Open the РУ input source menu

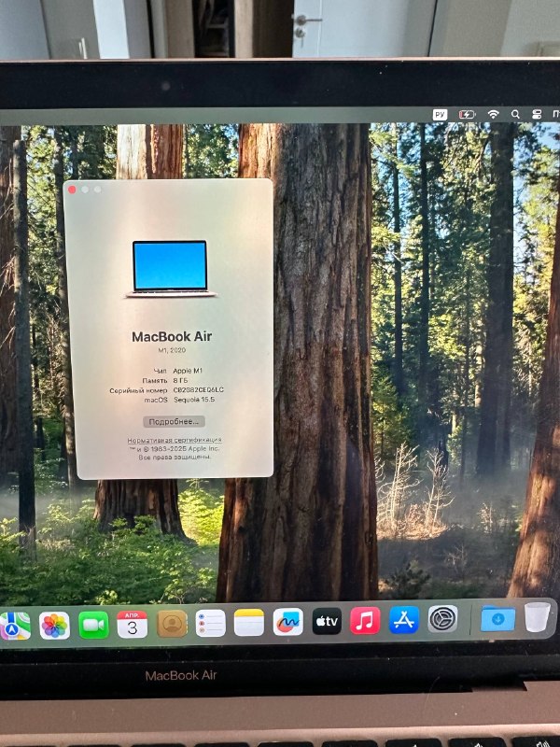pos(440,114)
